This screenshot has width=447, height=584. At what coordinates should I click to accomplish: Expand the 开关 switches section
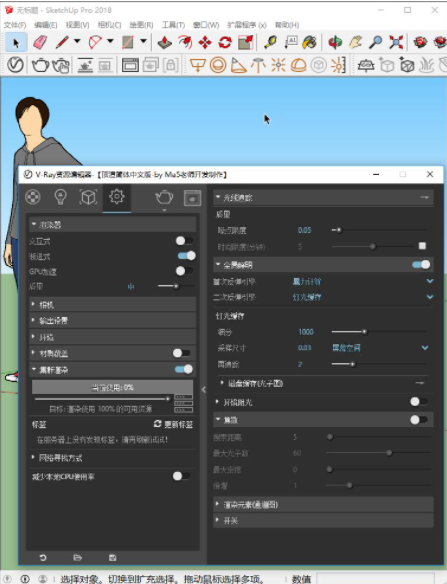(x=323, y=520)
